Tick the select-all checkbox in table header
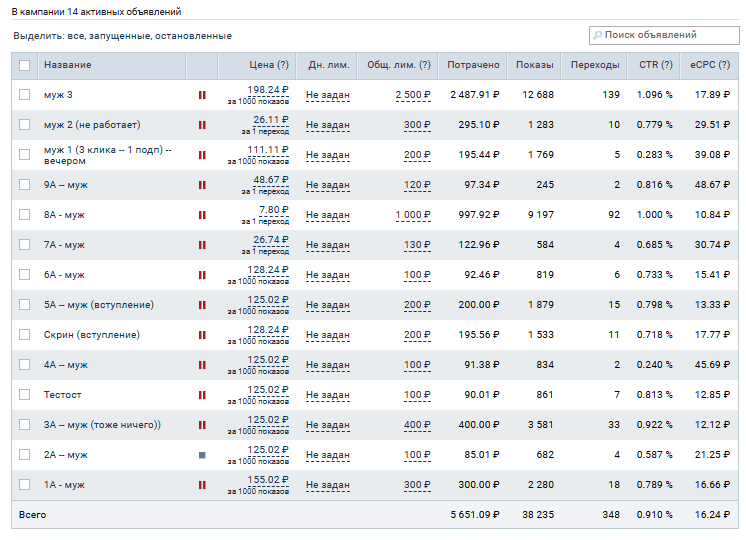This screenshot has height=540, width=746. point(25,66)
